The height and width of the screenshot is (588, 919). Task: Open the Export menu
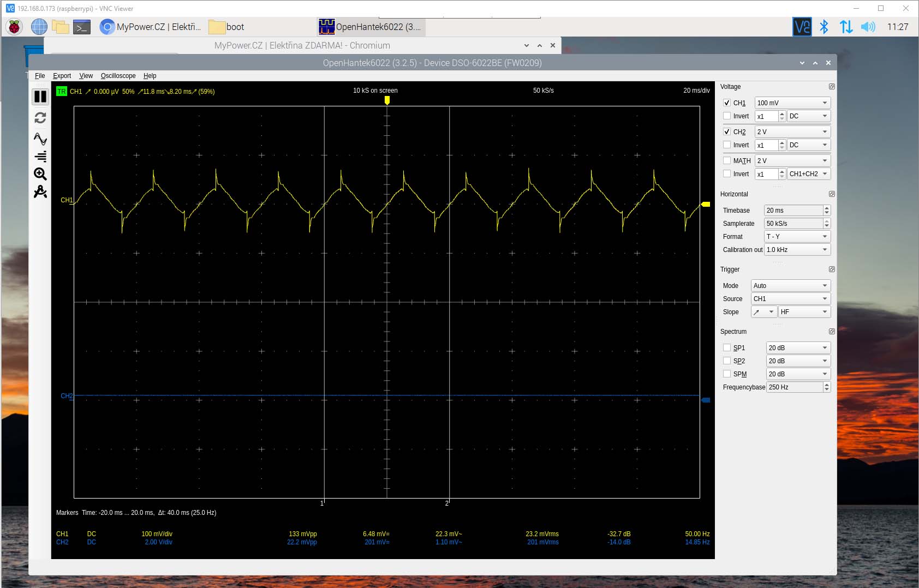62,76
